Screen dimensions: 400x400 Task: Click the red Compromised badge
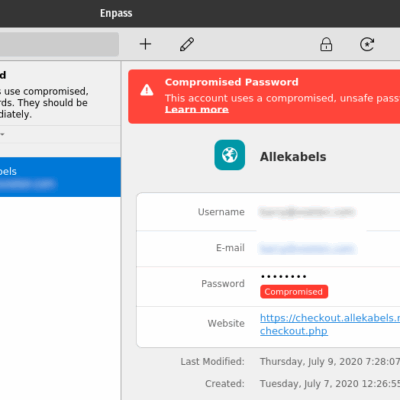(x=294, y=292)
